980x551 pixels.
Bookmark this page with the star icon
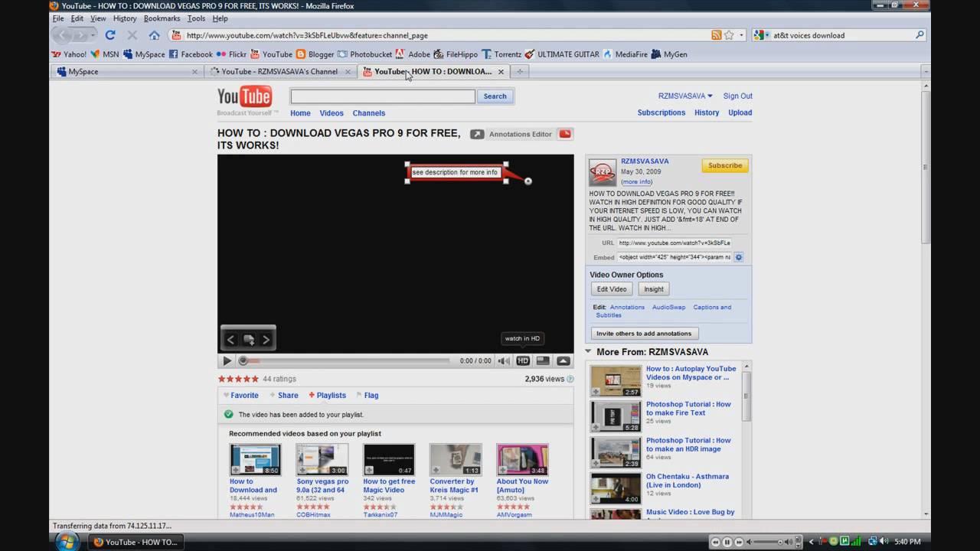tap(729, 35)
